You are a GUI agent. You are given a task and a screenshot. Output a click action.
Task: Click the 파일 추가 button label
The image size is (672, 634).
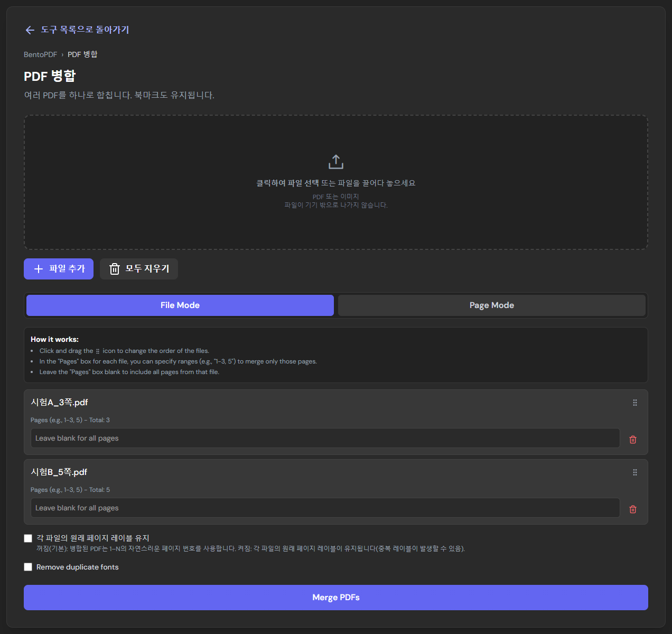(x=67, y=269)
